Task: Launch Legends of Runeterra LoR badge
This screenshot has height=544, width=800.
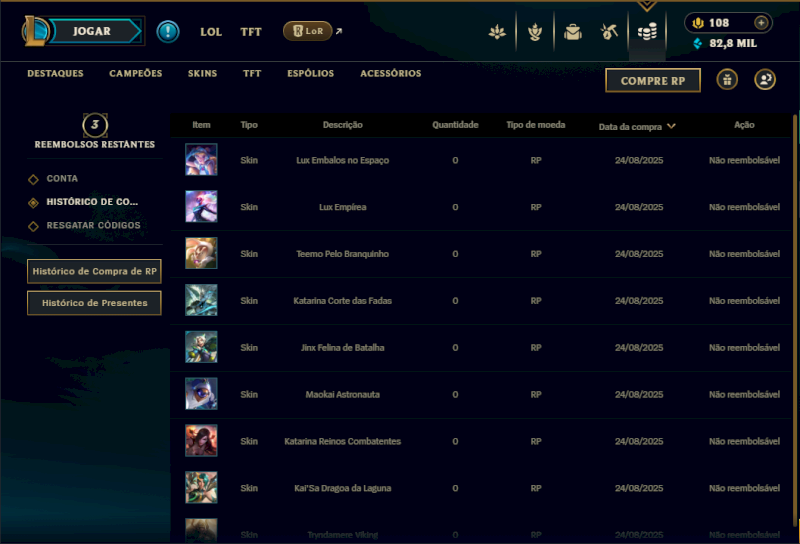Action: 308,31
